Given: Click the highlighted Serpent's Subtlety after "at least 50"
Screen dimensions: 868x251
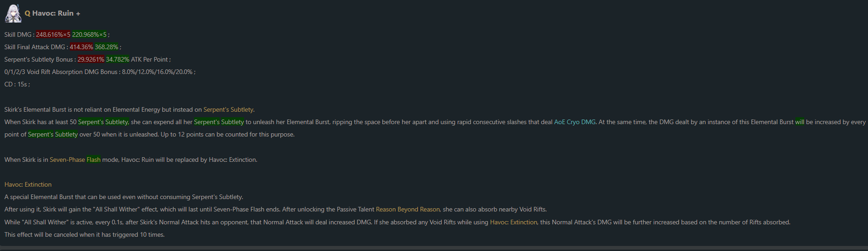Looking at the screenshot, I should 103,122.
